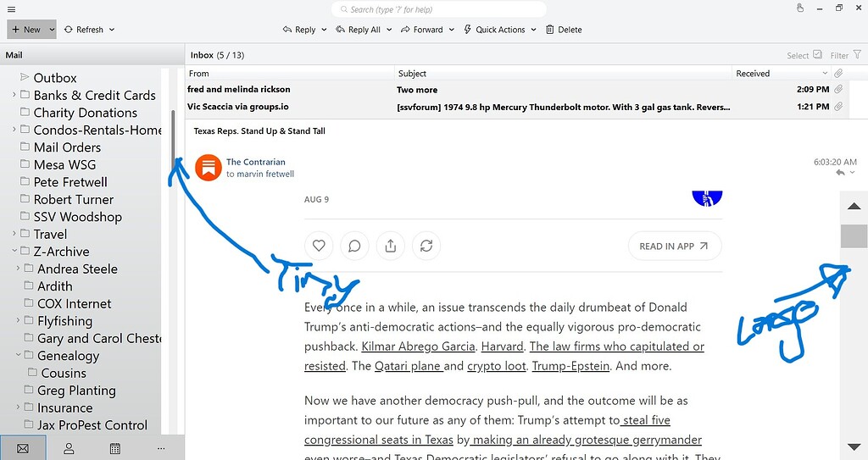Select the Robert Turner folder

(x=73, y=199)
